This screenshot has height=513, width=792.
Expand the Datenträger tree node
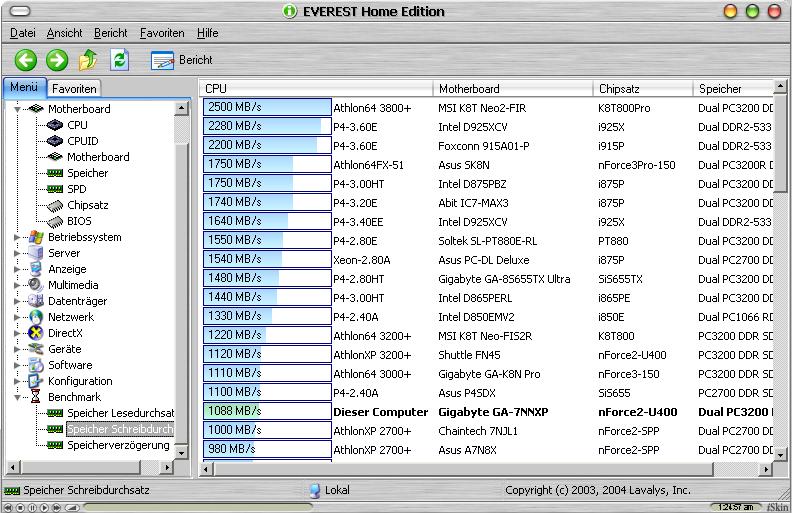pos(18,301)
